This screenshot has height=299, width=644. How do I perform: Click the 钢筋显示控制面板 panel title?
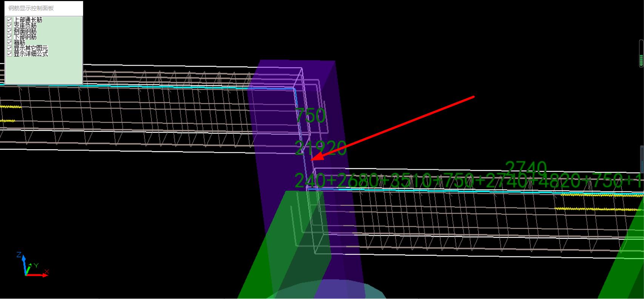31,8
